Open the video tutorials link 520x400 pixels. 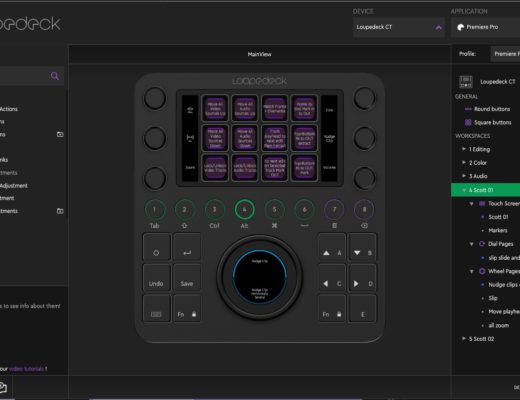(27, 369)
